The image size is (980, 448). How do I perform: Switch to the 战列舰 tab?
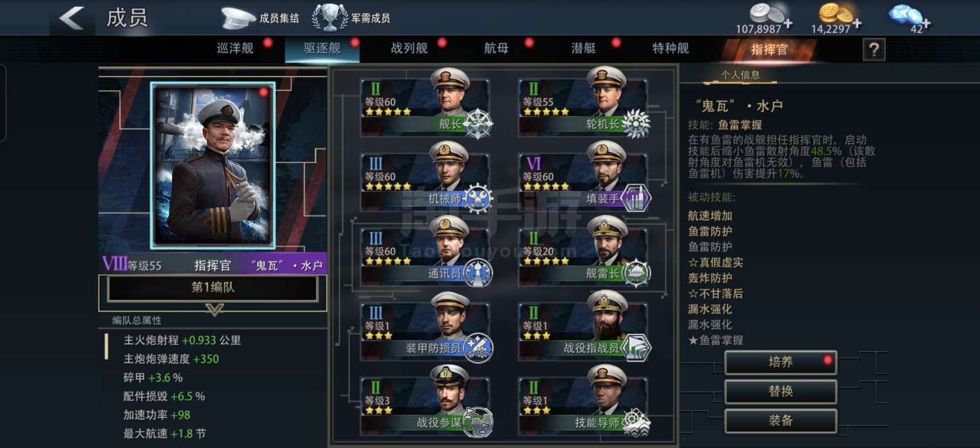tap(409, 48)
